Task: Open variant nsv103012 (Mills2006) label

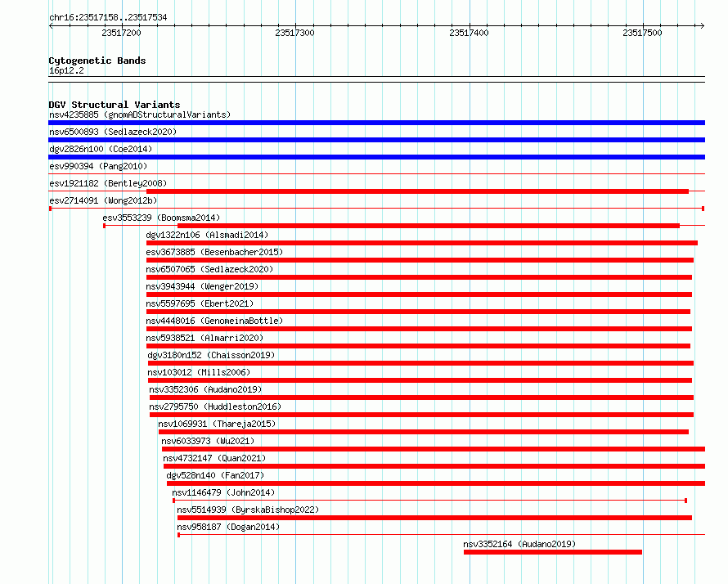Action: click(x=199, y=372)
